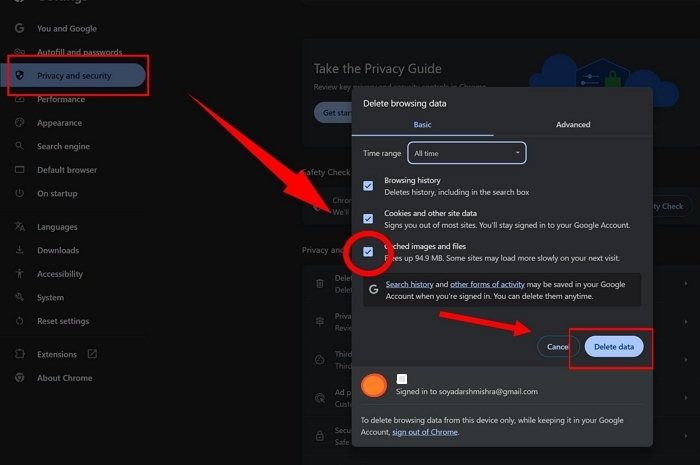
Task: Click the cookie icon for Third-party cookies row
Action: click(x=320, y=360)
